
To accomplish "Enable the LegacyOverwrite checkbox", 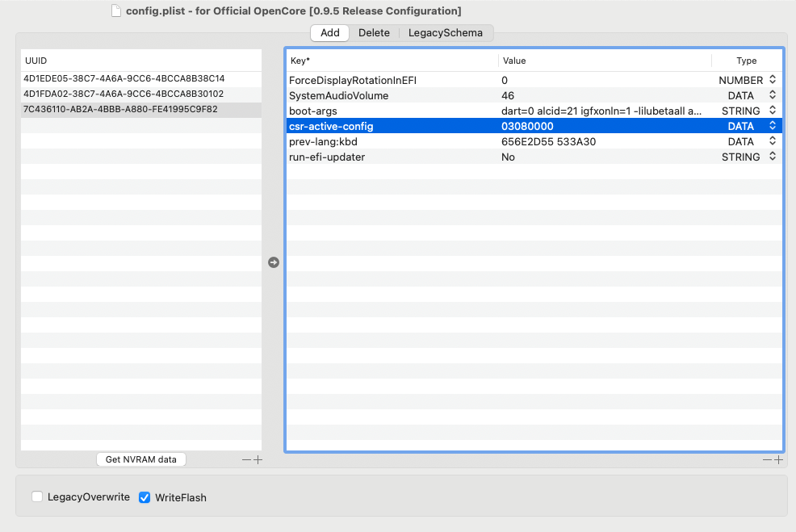I will pyautogui.click(x=37, y=497).
